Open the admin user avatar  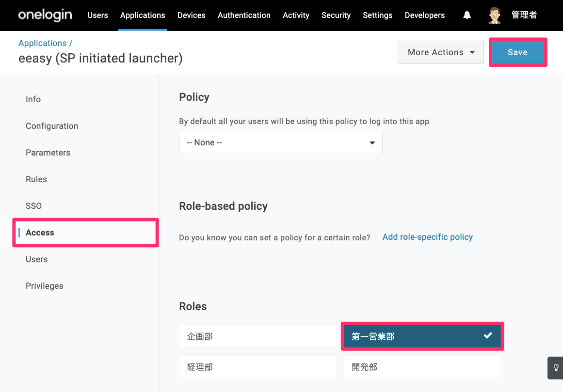coord(495,16)
